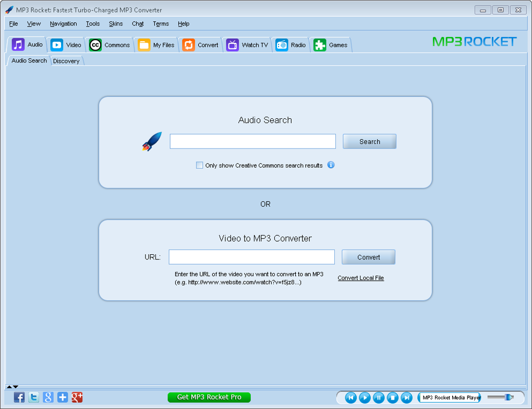
Task: Click the Convert button next to URL
Action: pos(368,257)
